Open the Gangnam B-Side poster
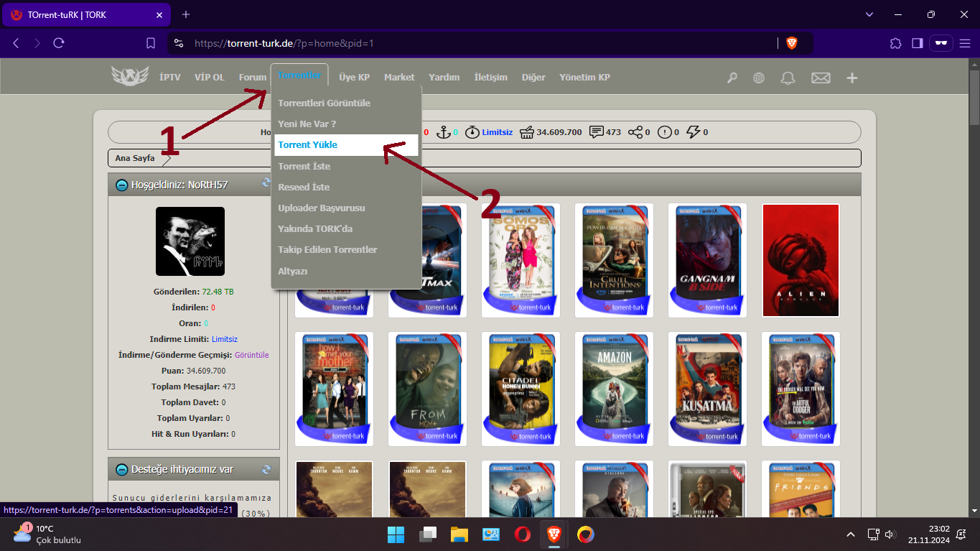 click(x=707, y=260)
